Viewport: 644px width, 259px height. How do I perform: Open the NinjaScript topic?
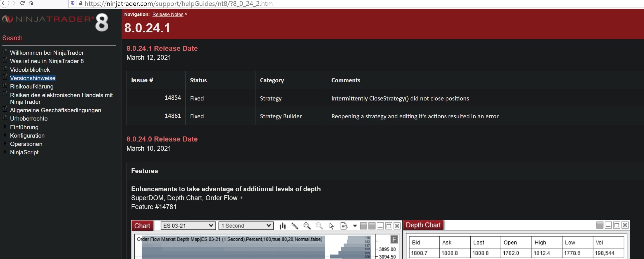click(x=24, y=152)
